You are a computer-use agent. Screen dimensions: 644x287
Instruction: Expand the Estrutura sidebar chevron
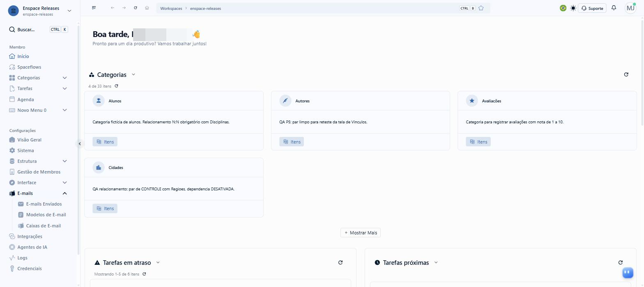coord(64,161)
